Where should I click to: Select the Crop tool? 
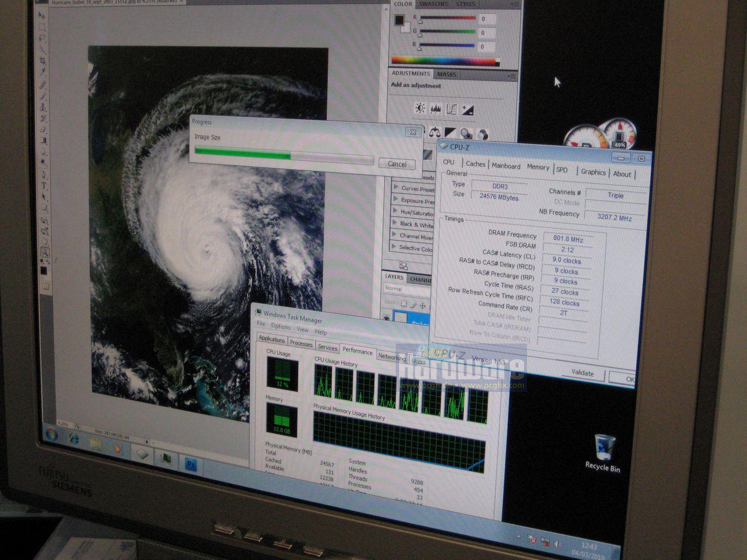[42, 61]
